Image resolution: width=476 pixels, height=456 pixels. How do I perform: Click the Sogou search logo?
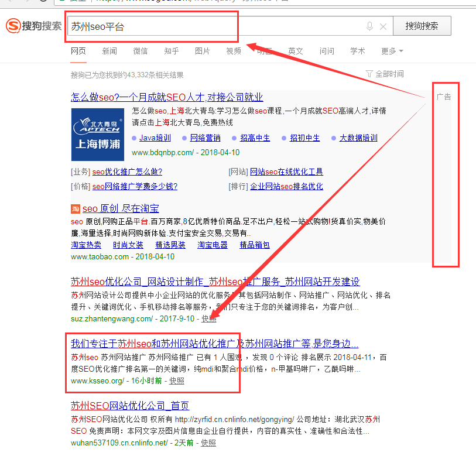tap(33, 26)
